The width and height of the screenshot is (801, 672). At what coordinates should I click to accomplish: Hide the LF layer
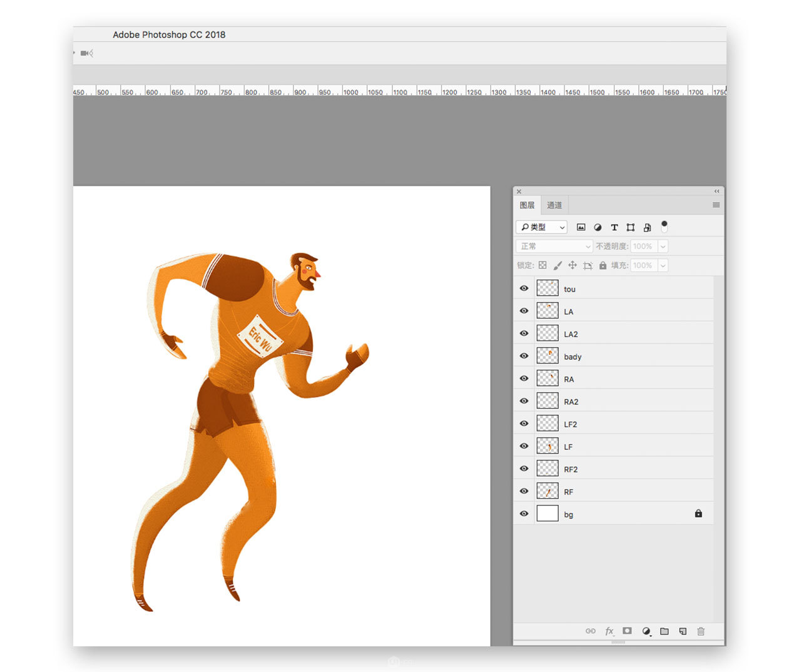coord(524,446)
